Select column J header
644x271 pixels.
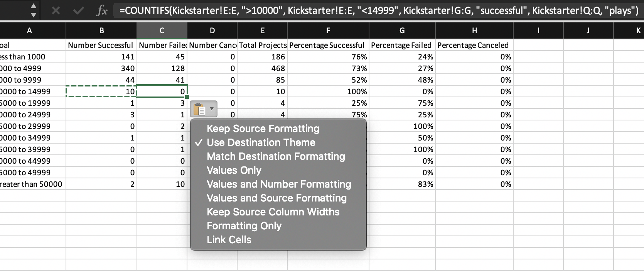coord(588,30)
